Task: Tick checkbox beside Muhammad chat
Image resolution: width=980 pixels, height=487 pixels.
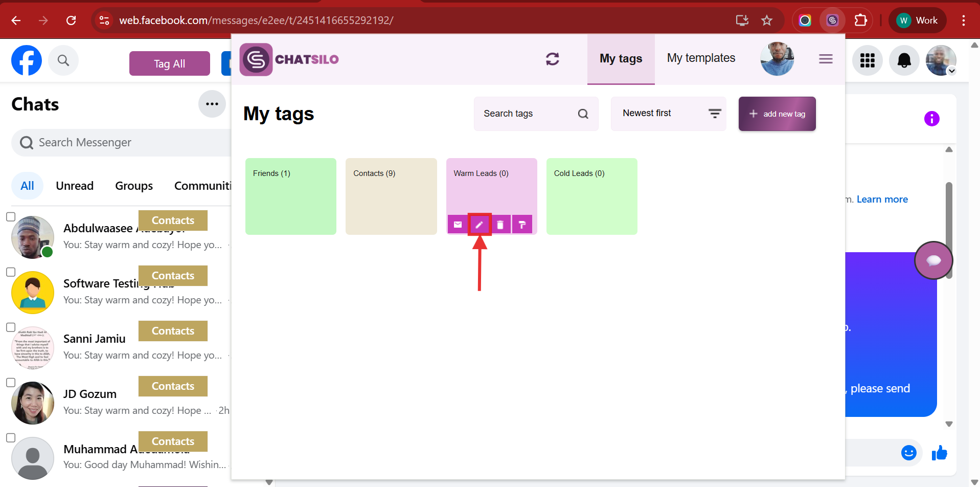Action: click(x=11, y=438)
